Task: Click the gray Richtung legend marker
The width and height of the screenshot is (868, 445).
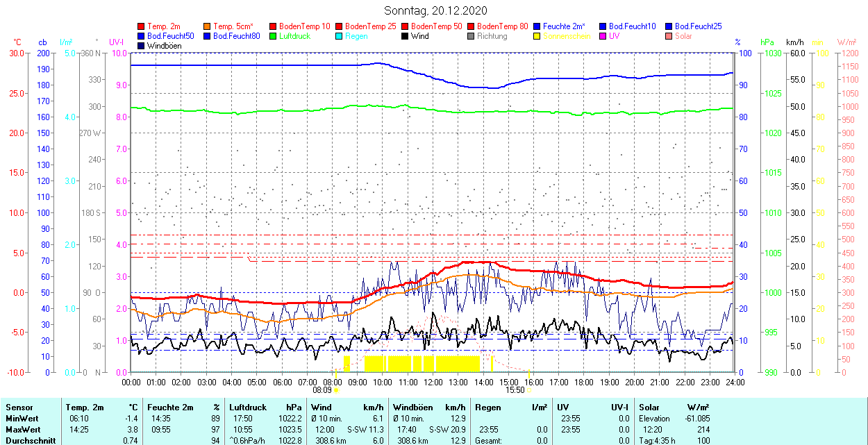Action: click(471, 36)
